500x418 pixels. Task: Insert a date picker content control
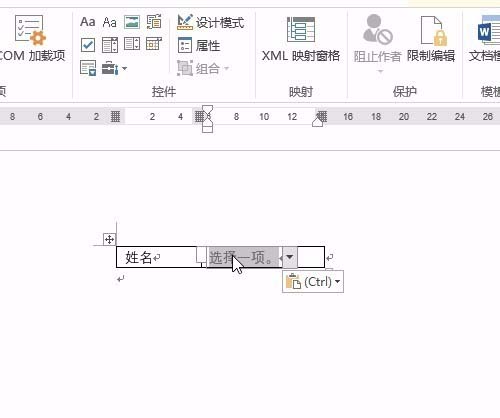coord(154,44)
